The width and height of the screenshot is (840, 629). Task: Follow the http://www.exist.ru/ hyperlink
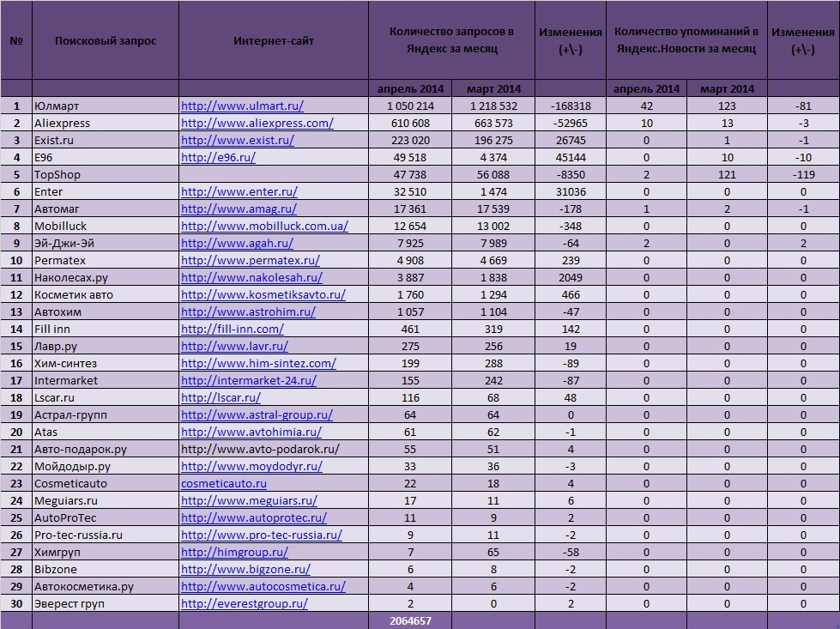tap(238, 141)
